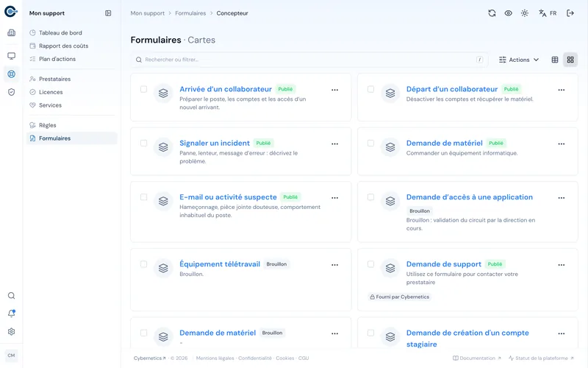Switch to cards grid view icon
The width and height of the screenshot is (588, 368).
(x=570, y=60)
